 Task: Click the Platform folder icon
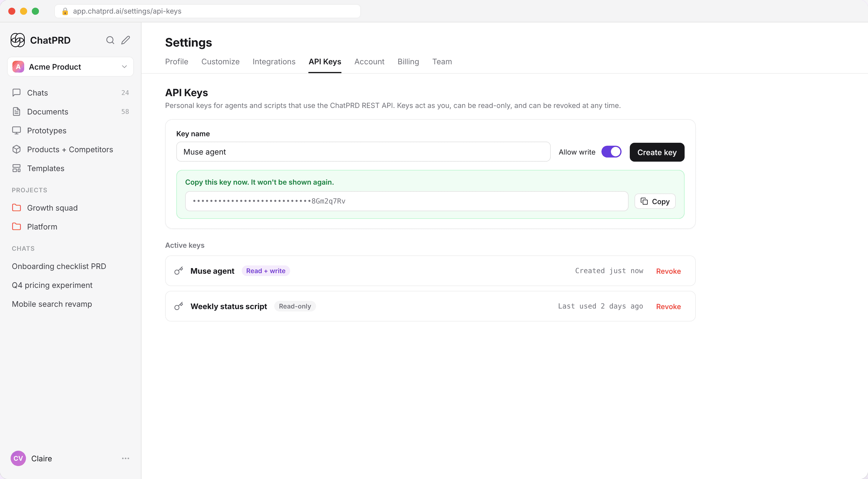point(17,227)
